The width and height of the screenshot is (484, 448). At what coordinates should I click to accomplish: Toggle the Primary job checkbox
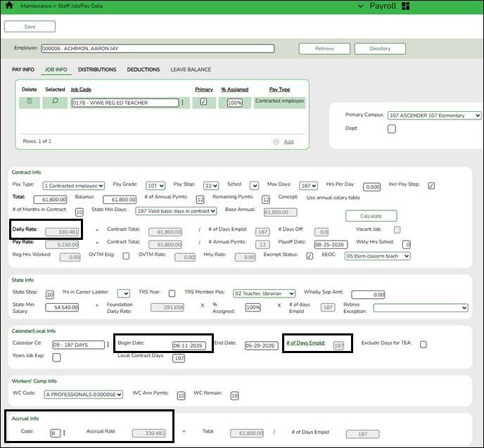[203, 102]
